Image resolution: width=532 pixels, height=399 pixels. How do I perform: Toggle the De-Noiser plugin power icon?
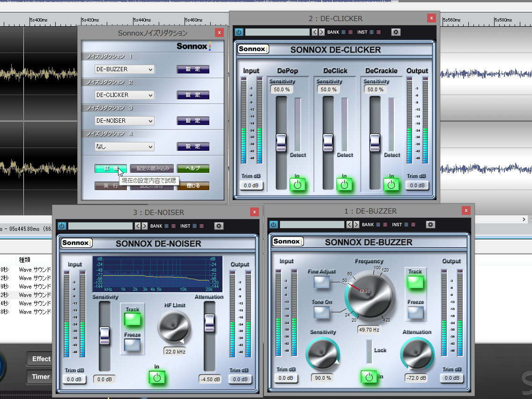62,226
